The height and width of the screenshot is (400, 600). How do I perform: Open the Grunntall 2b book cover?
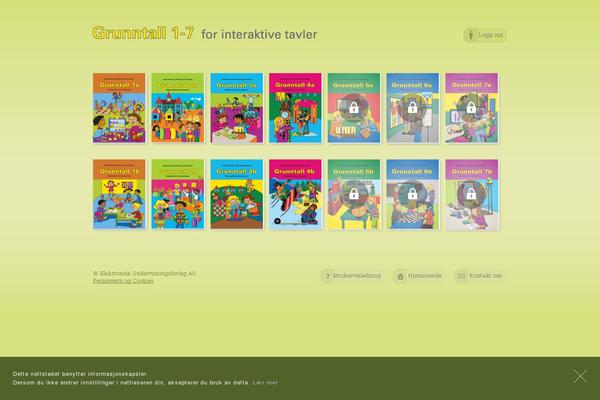[178, 194]
